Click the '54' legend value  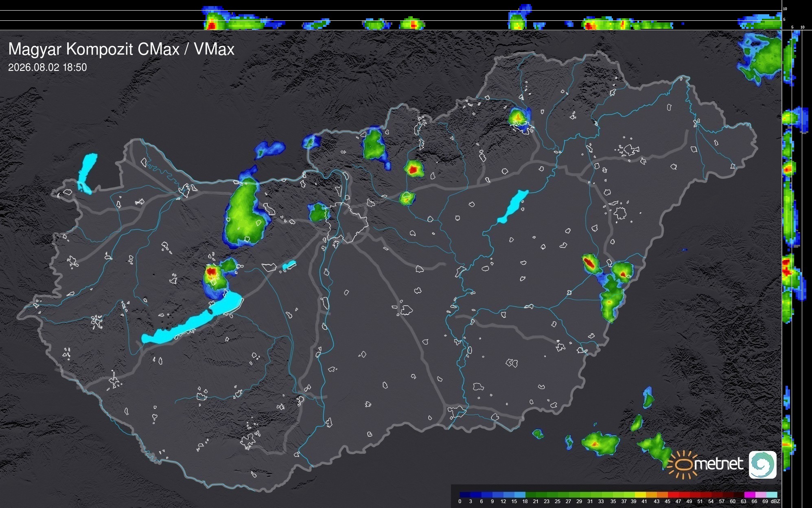[711, 501]
